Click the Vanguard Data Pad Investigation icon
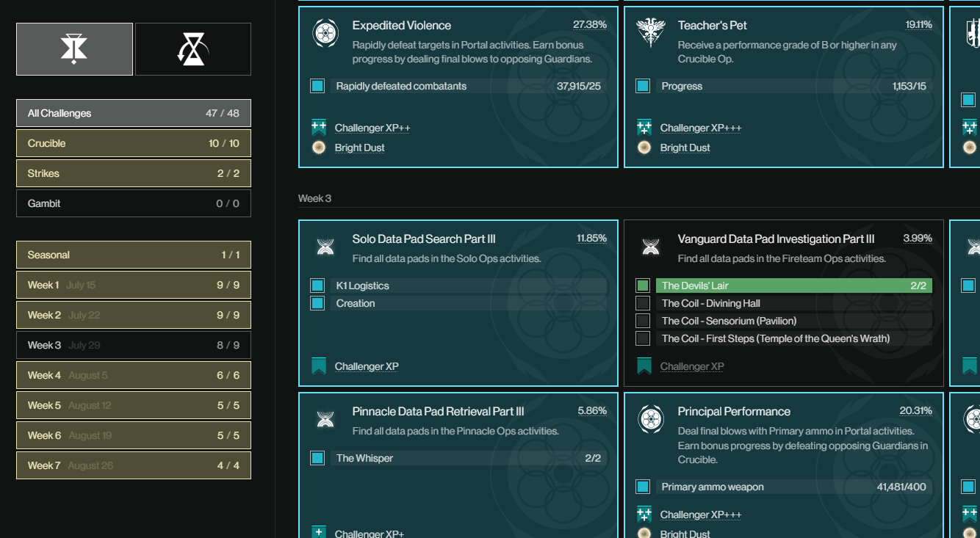 [650, 247]
